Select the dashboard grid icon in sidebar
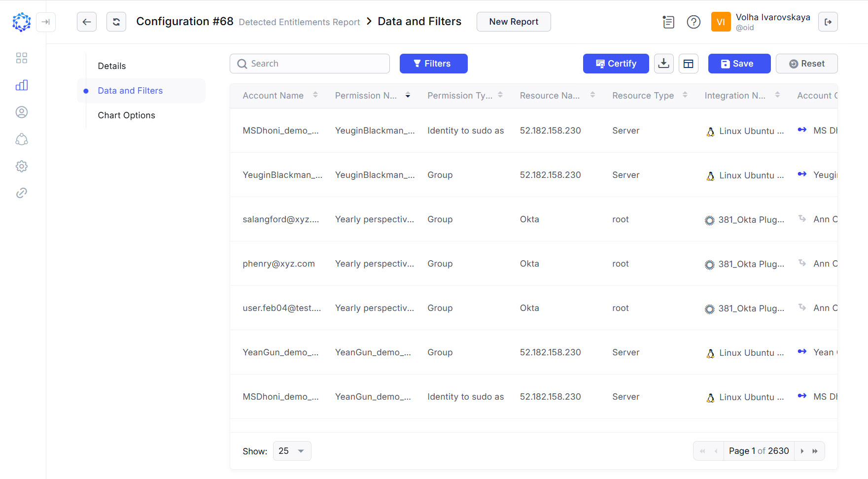Image resolution: width=868 pixels, height=479 pixels. [x=22, y=58]
